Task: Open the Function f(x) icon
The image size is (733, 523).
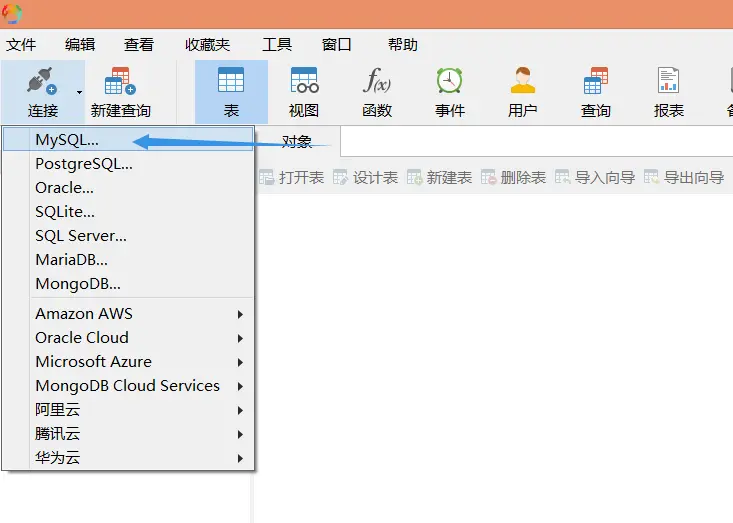Action: click(377, 80)
